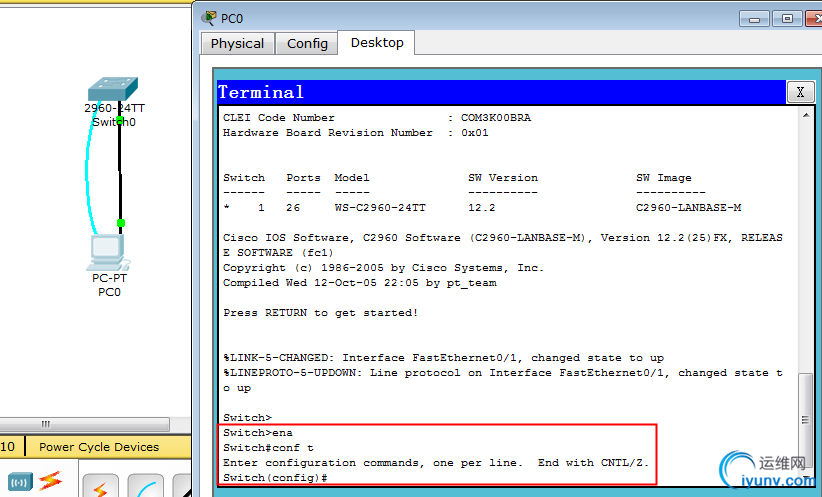This screenshot has width=822, height=497.
Task: Click the PC0 window title icon
Action: [x=209, y=18]
